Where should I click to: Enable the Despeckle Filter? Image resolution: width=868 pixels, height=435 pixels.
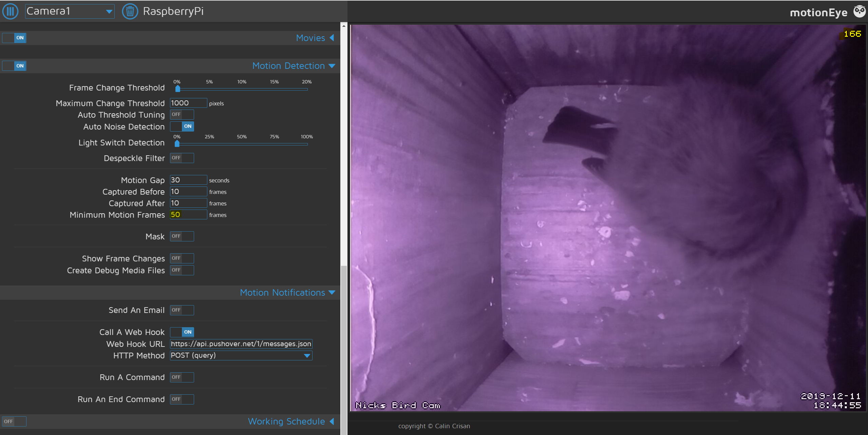point(182,158)
